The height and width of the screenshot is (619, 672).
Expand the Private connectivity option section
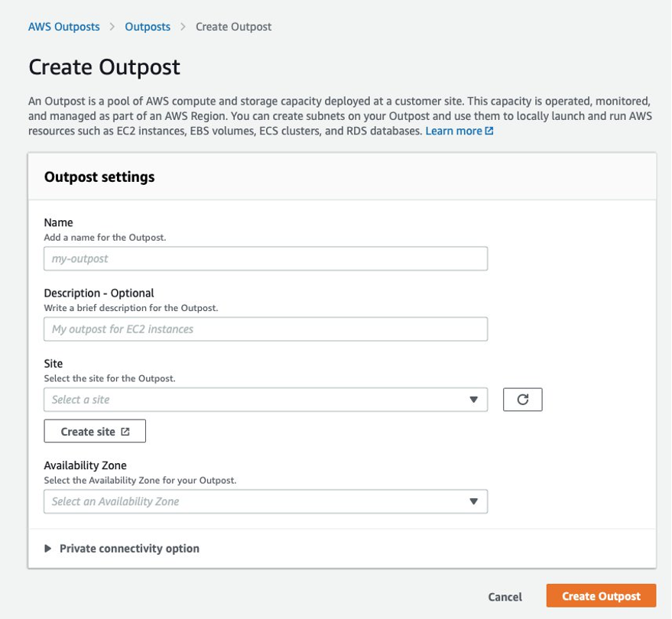click(x=129, y=548)
